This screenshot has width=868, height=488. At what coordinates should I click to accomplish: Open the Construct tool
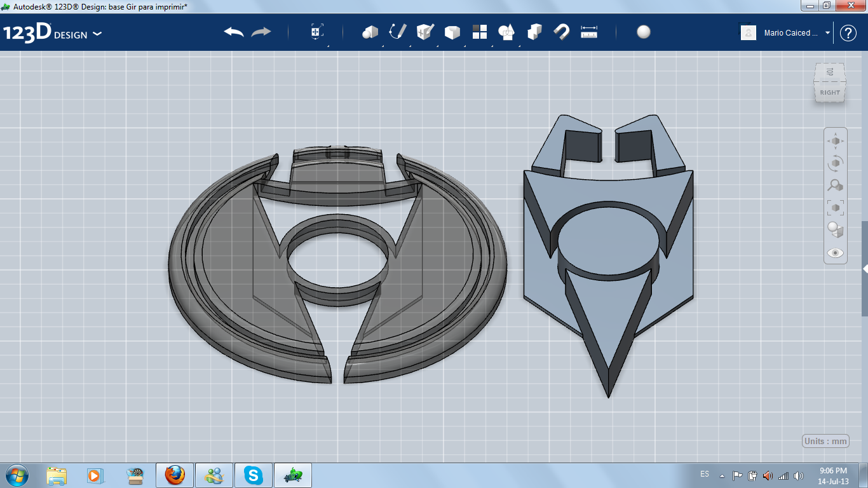(424, 32)
